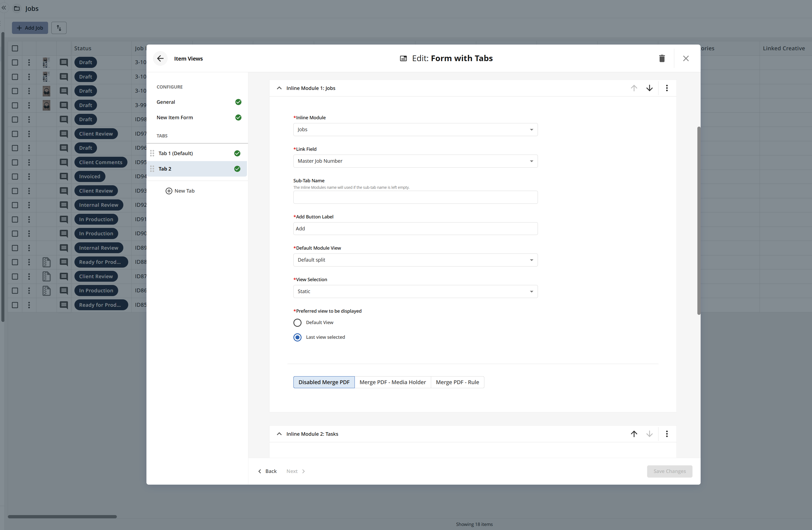Open the Inline Module dropdown showing Jobs

pos(415,130)
